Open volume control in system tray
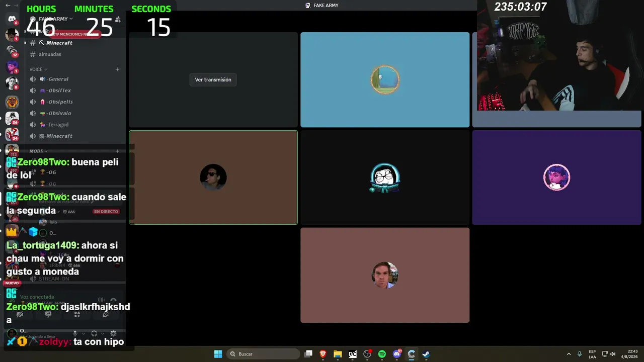 click(x=613, y=354)
